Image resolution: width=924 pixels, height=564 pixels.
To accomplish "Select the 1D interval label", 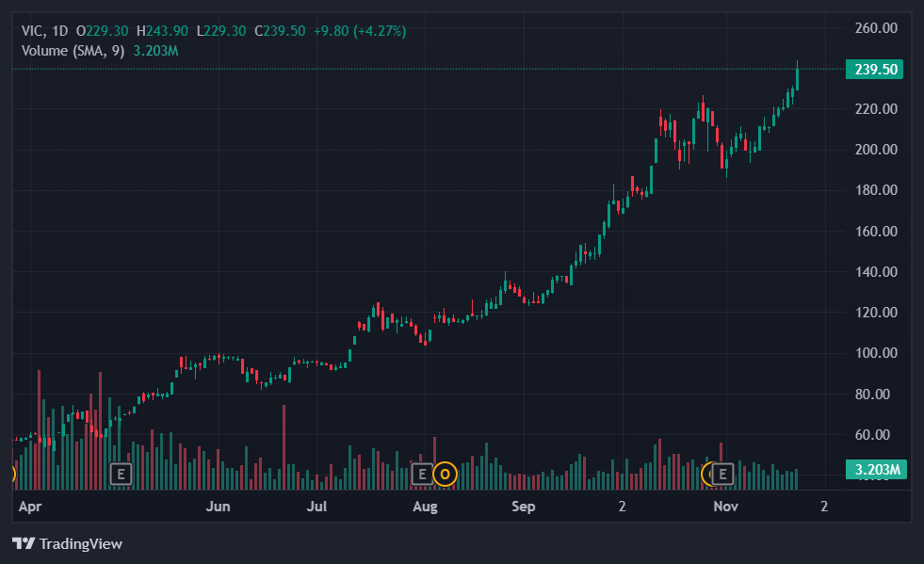I will click(x=60, y=31).
